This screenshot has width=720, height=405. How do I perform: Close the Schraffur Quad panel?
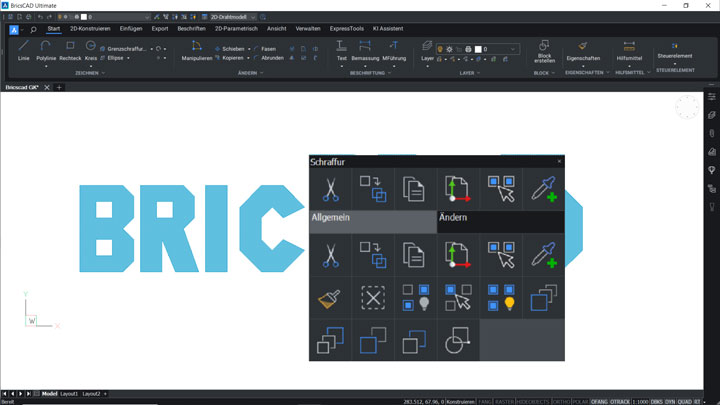click(x=559, y=161)
